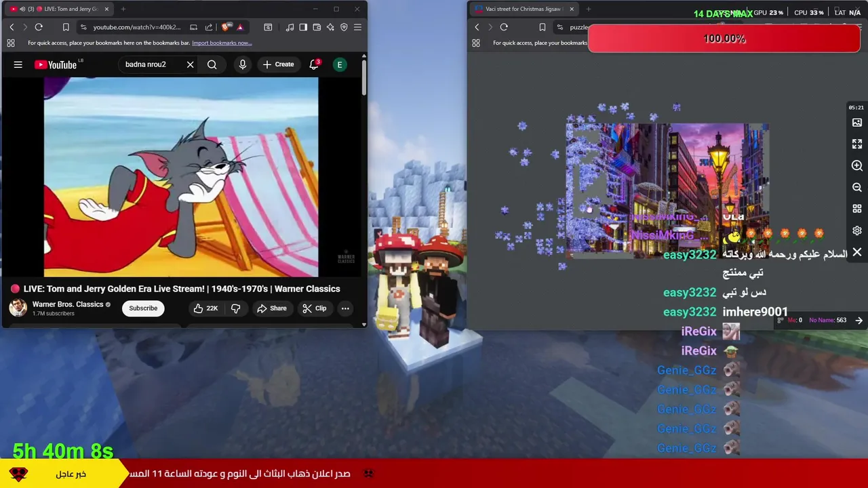Subscribe to Warner Bros. Classics
This screenshot has height=488, width=868.
pos(143,308)
